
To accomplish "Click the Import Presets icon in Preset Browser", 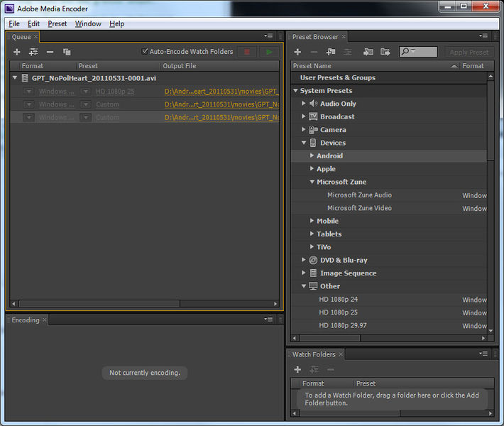I will (x=368, y=52).
